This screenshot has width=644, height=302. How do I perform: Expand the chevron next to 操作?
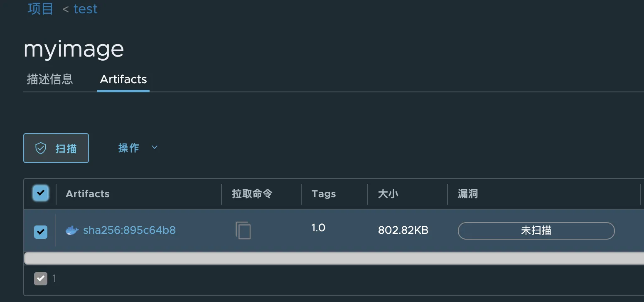point(155,147)
